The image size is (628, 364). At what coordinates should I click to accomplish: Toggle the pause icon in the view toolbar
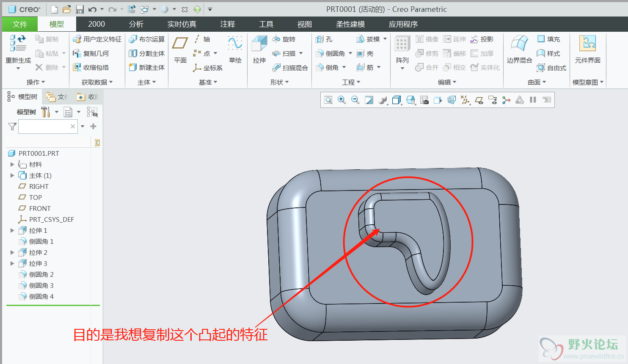(533, 100)
